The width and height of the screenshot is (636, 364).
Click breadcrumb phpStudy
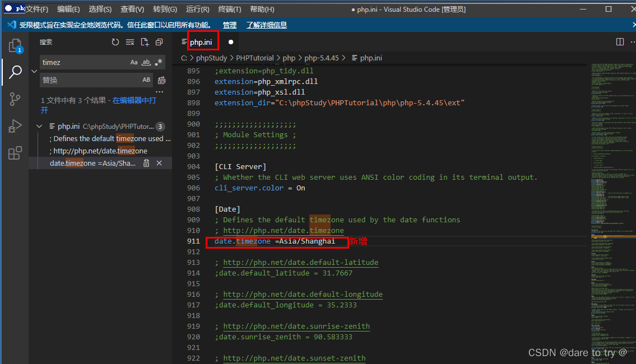[x=211, y=58]
